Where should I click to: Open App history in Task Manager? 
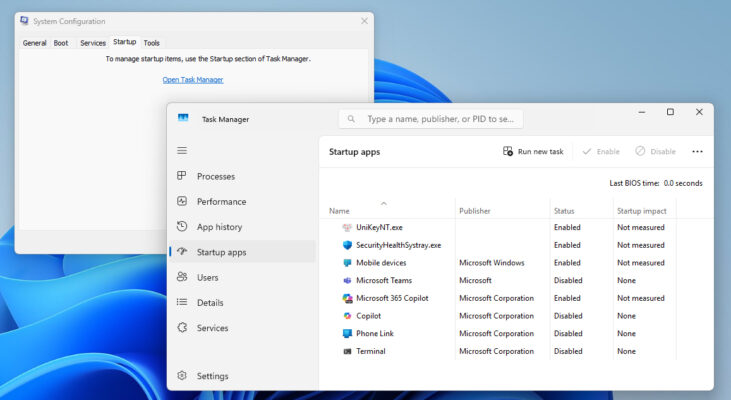[219, 227]
